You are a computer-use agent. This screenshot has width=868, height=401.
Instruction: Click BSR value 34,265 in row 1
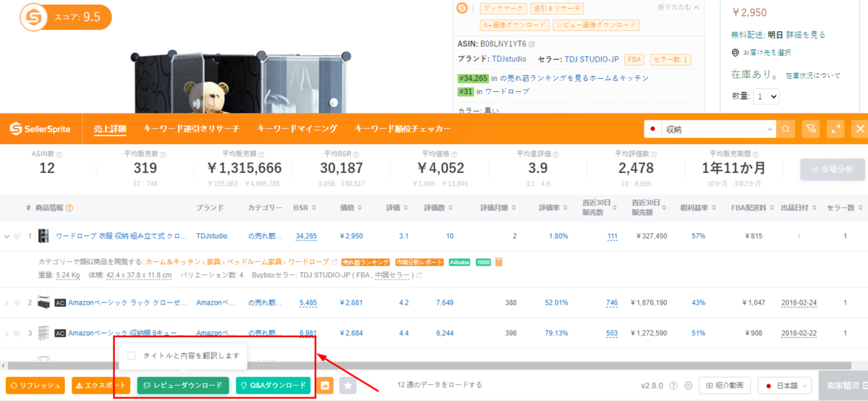(306, 236)
